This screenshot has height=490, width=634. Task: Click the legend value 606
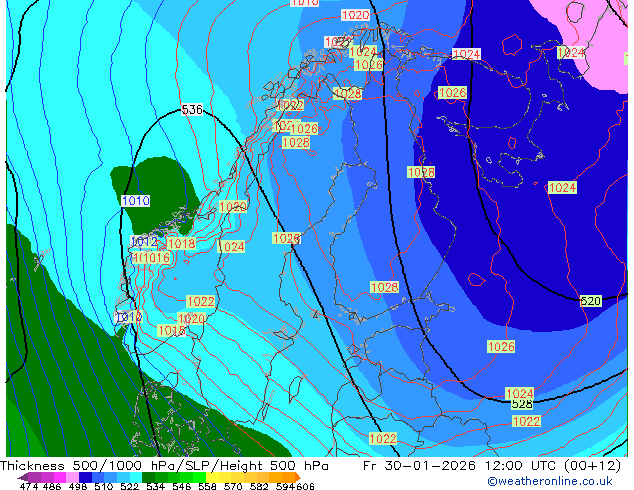coord(305,486)
